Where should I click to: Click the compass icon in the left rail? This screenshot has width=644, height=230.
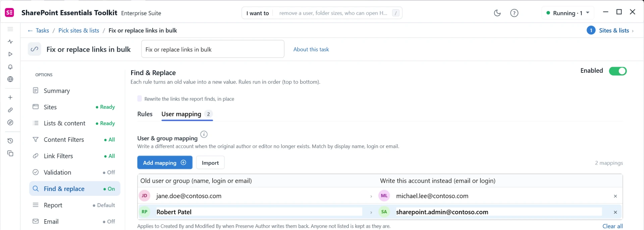click(x=10, y=122)
